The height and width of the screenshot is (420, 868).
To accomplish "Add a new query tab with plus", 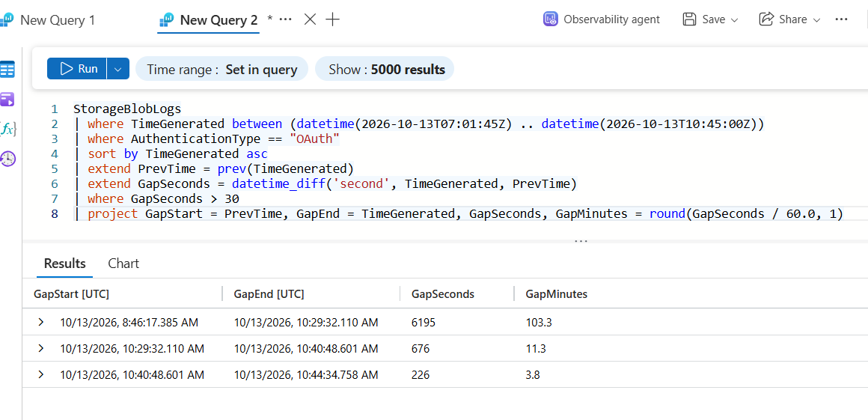I will pos(333,20).
